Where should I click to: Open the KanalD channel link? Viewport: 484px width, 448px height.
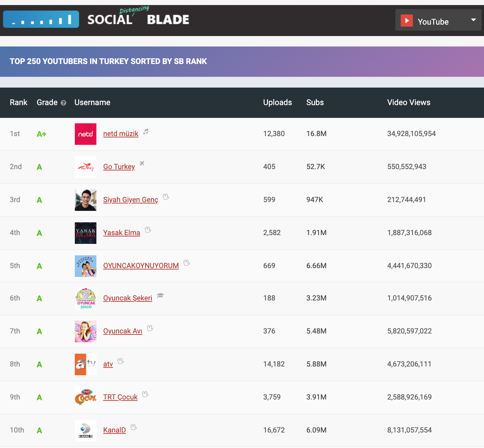(x=114, y=430)
